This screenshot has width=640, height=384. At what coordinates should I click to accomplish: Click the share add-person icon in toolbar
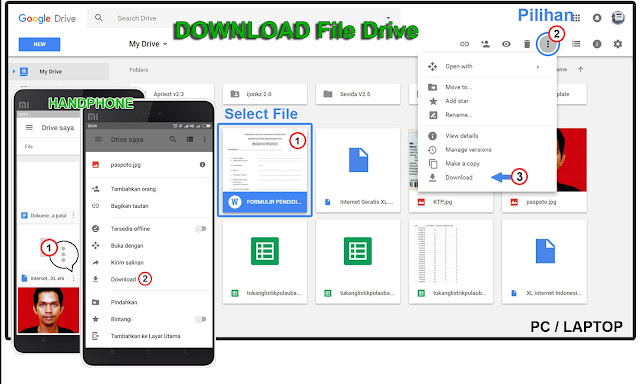tap(485, 44)
